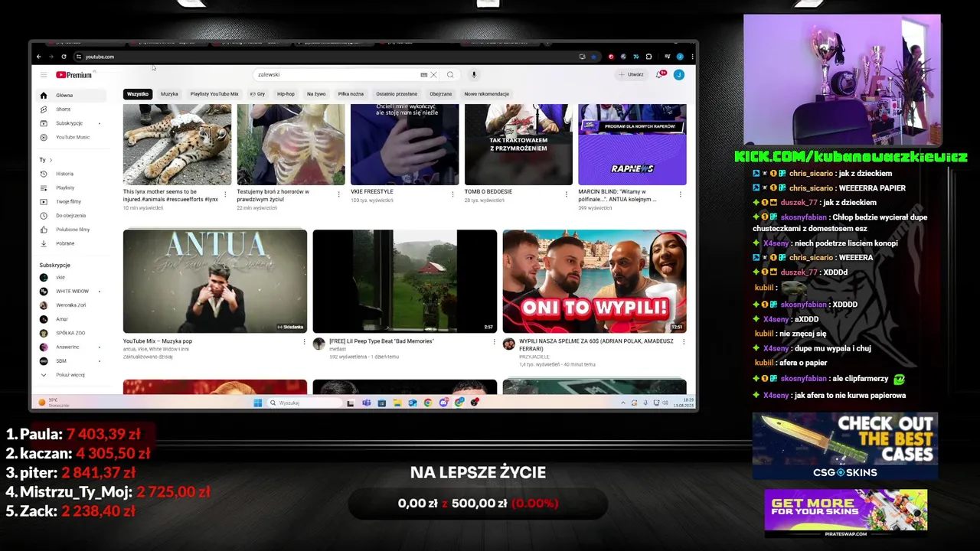980x551 pixels.
Task: Open Subskrypcje in the sidebar
Action: tap(71, 123)
